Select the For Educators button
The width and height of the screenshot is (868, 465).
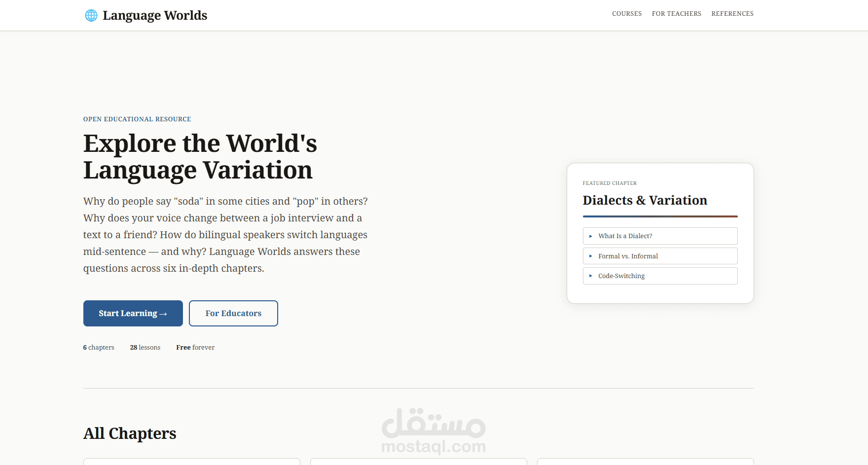[233, 313]
